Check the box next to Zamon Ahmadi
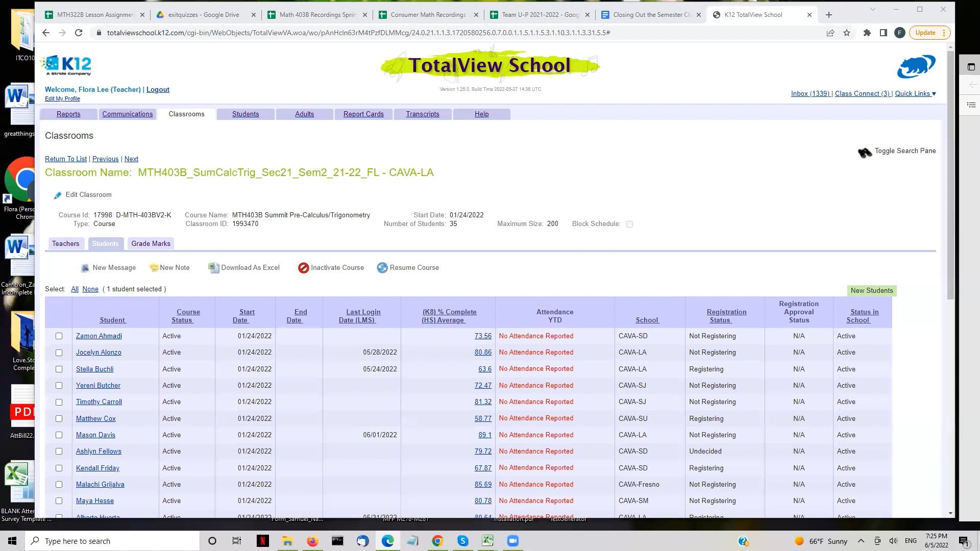Viewport: 980px width, 551px height. pyautogui.click(x=59, y=336)
